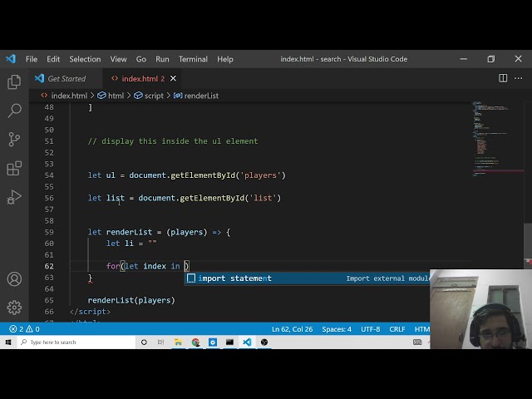Image resolution: width=532 pixels, height=399 pixels.
Task: Click line number 62 in the gutter
Action: [49, 266]
